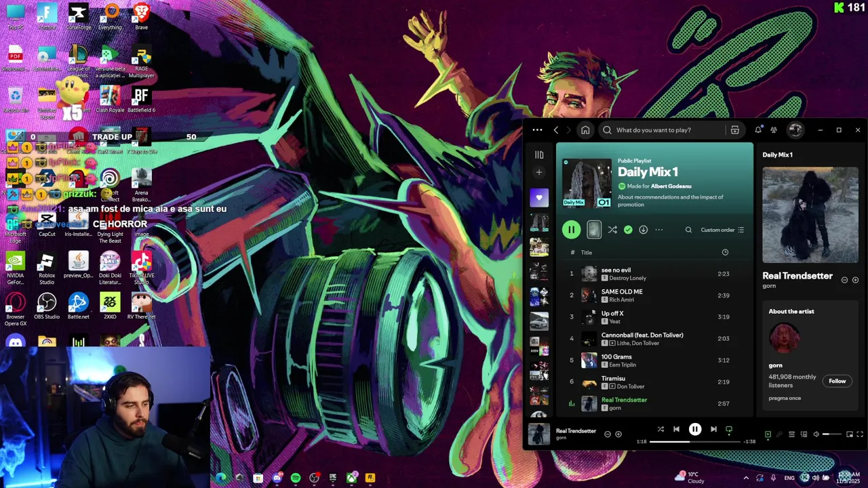868x488 pixels.
Task: Enter Spotify full screen mode
Action: [x=860, y=434]
